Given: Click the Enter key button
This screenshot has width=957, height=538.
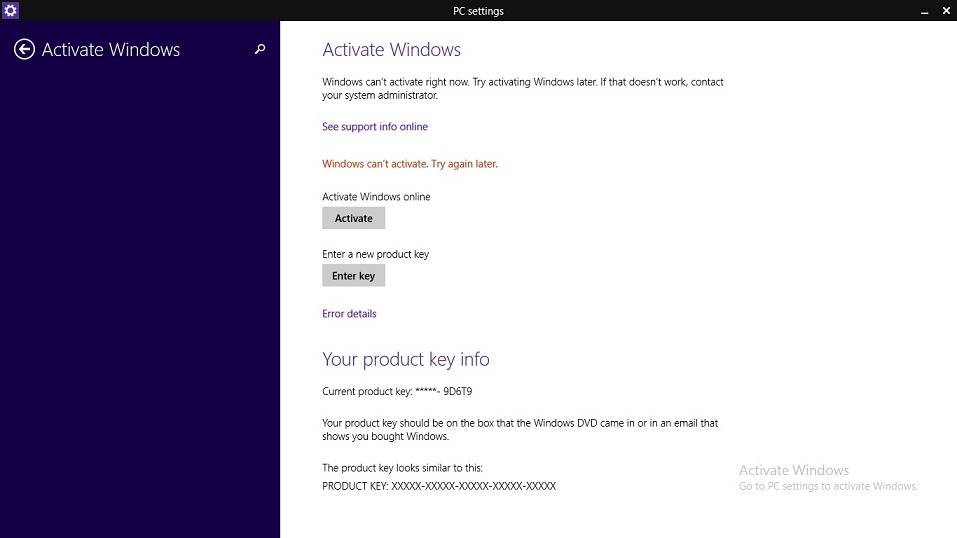Looking at the screenshot, I should pyautogui.click(x=353, y=275).
